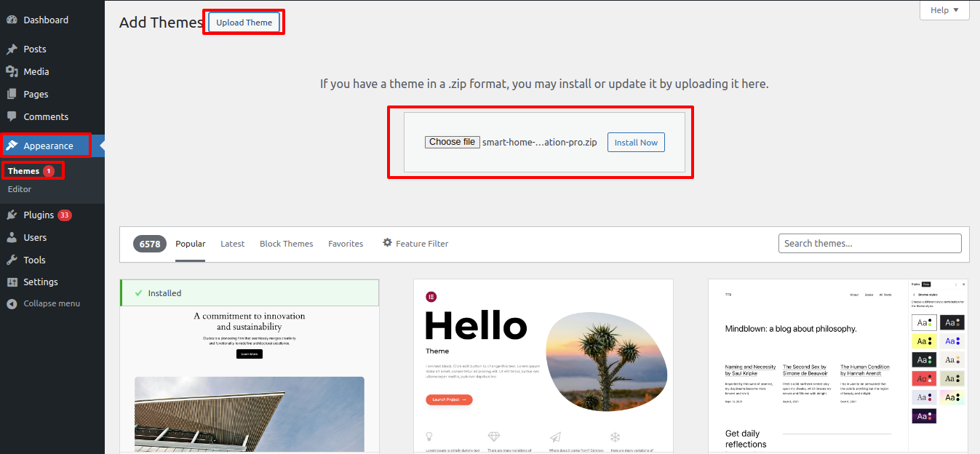The width and height of the screenshot is (980, 454).
Task: Click the Media library icon
Action: [12, 71]
